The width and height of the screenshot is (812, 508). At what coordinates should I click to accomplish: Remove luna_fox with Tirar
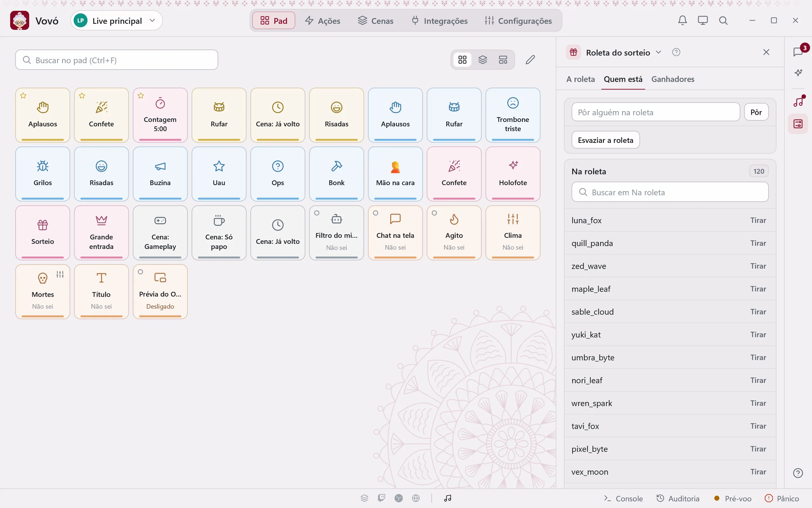[758, 220]
